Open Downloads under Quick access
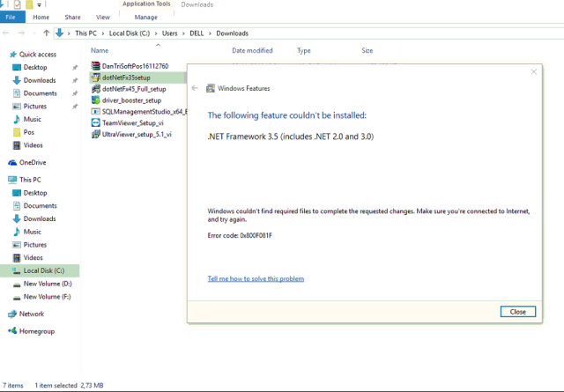 pos(40,80)
